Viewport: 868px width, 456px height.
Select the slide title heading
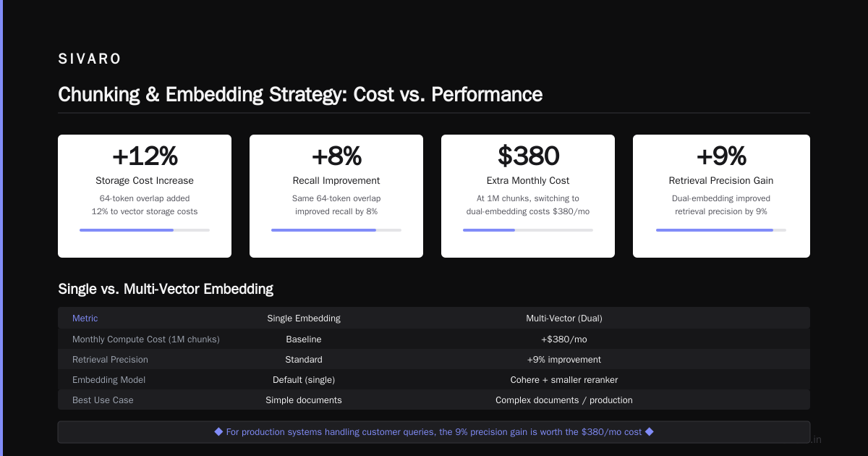tap(300, 95)
